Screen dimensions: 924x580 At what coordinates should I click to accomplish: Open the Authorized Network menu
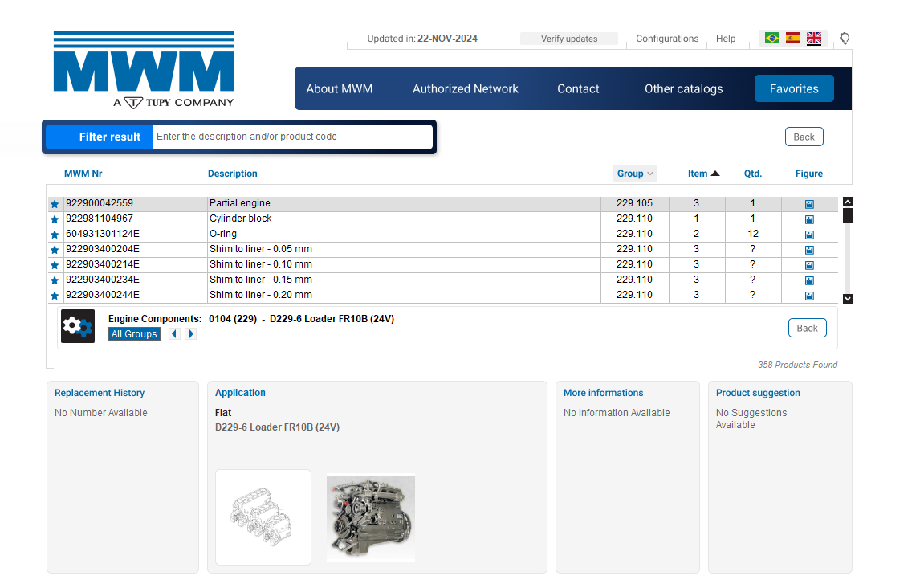(466, 88)
